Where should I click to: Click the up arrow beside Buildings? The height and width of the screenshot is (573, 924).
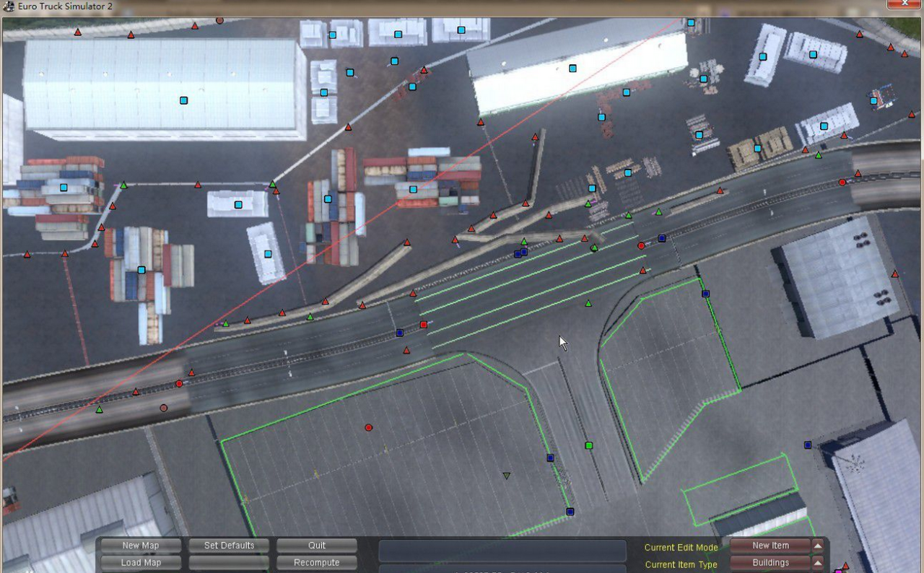click(818, 562)
